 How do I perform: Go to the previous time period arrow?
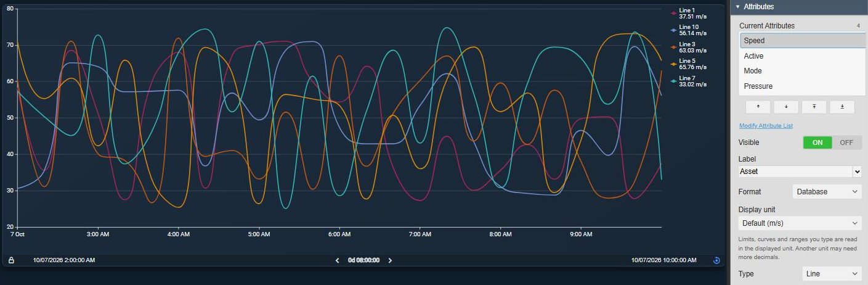pos(337,260)
